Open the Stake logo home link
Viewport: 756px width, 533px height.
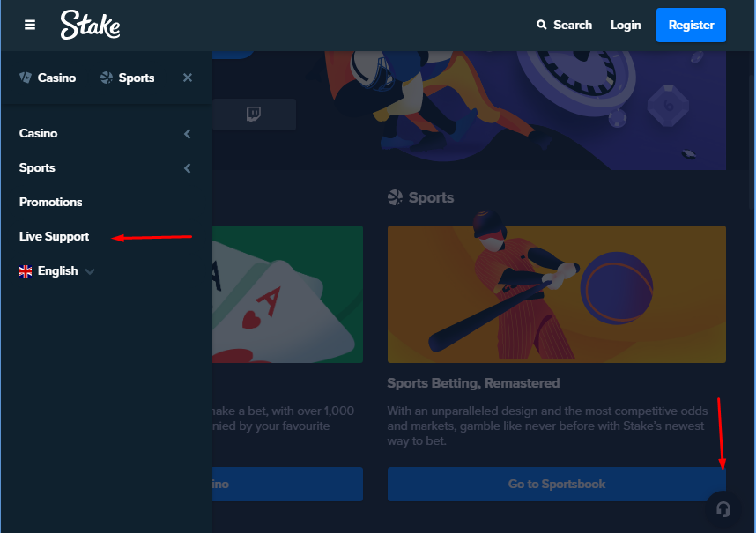(90, 25)
